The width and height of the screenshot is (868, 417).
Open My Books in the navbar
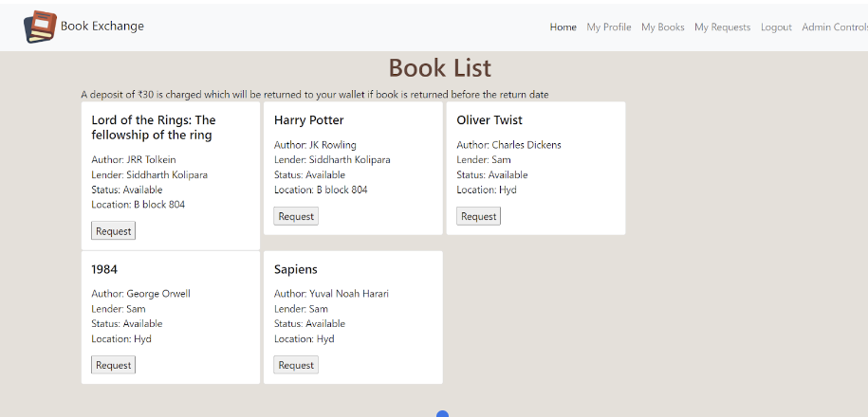click(x=663, y=27)
